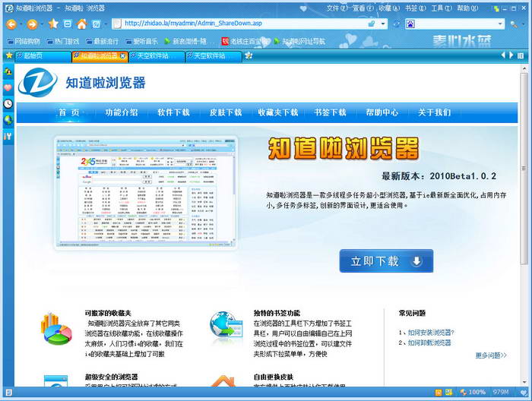The image size is (532, 401).
Task: Click the refresh icon beside the address bar
Action: point(396,24)
